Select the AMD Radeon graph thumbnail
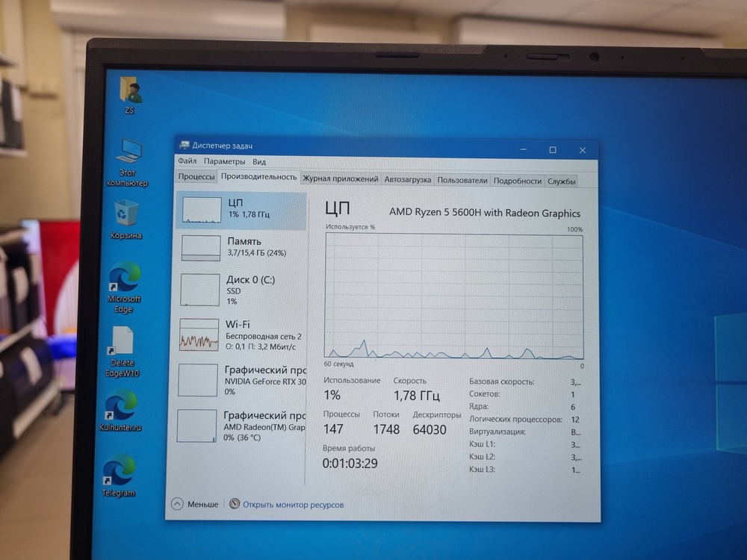The height and width of the screenshot is (560, 747). [x=196, y=426]
